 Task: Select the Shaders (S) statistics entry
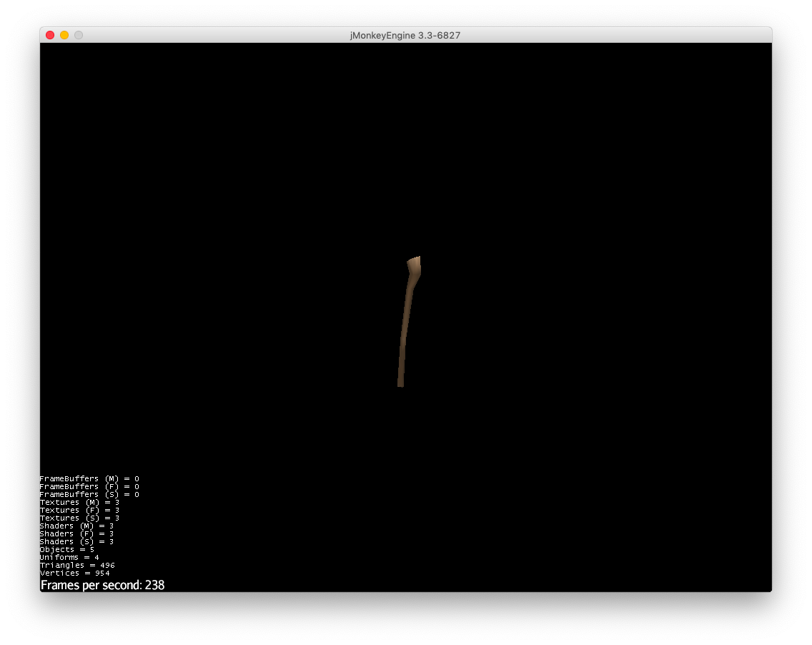tap(76, 541)
